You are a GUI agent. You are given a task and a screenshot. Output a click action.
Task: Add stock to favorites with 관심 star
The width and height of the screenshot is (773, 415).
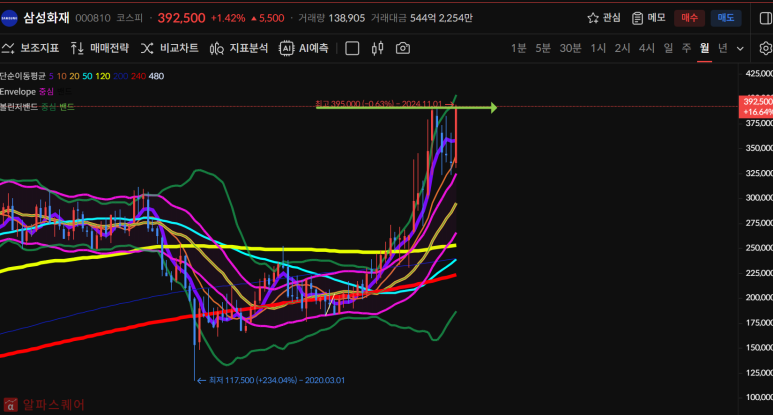coord(604,18)
